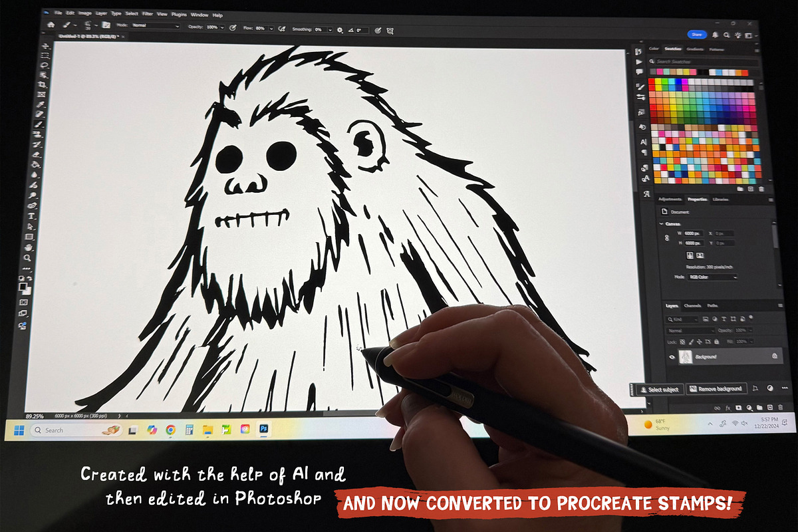This screenshot has height=532, width=798.
Task: Hide the Background layer eye icon
Action: coord(672,356)
